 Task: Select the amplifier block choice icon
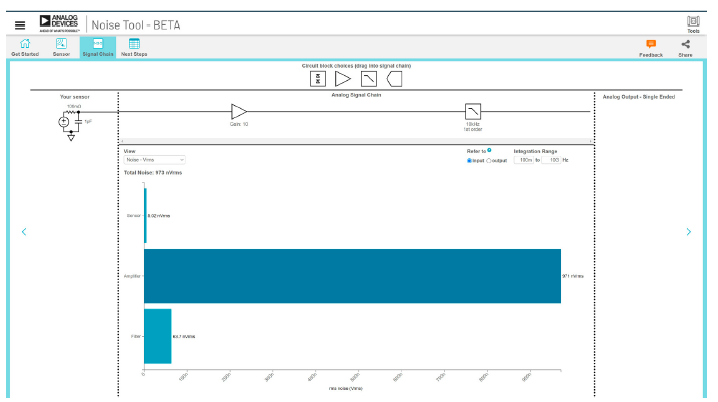(343, 78)
